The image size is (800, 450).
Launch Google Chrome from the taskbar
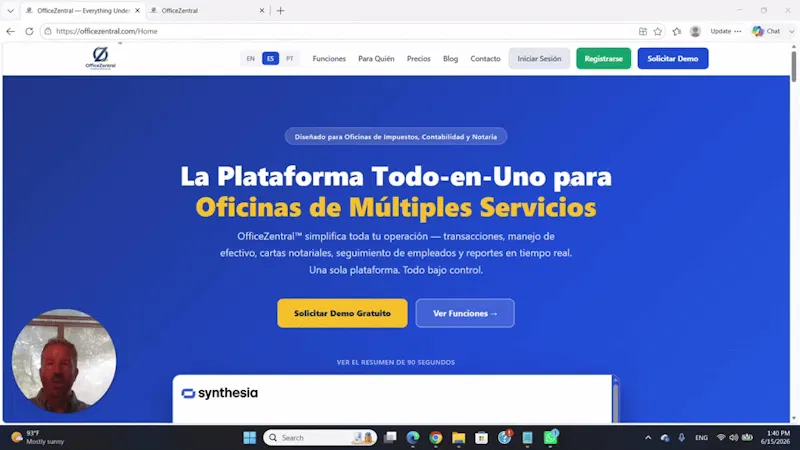(436, 437)
